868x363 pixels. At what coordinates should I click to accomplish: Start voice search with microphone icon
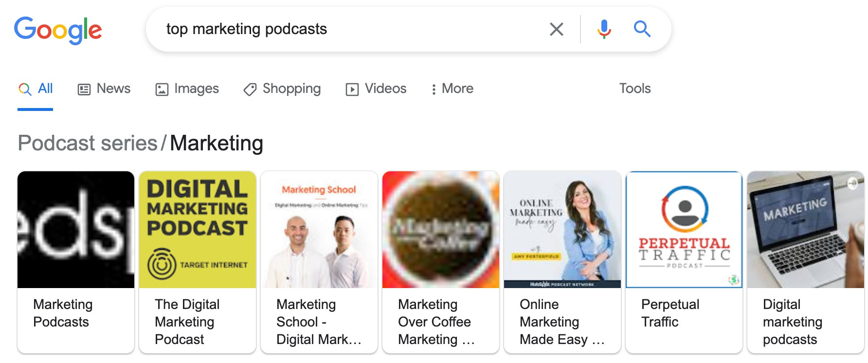point(604,29)
